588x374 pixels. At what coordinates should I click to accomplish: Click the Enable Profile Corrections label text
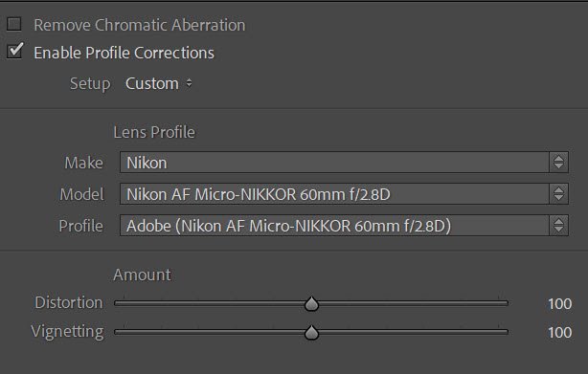124,53
